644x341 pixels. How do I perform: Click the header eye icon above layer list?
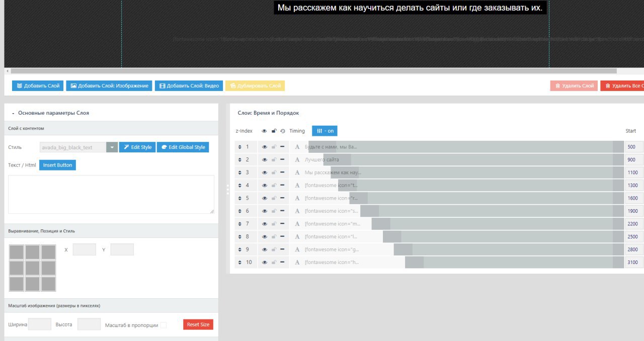265,131
